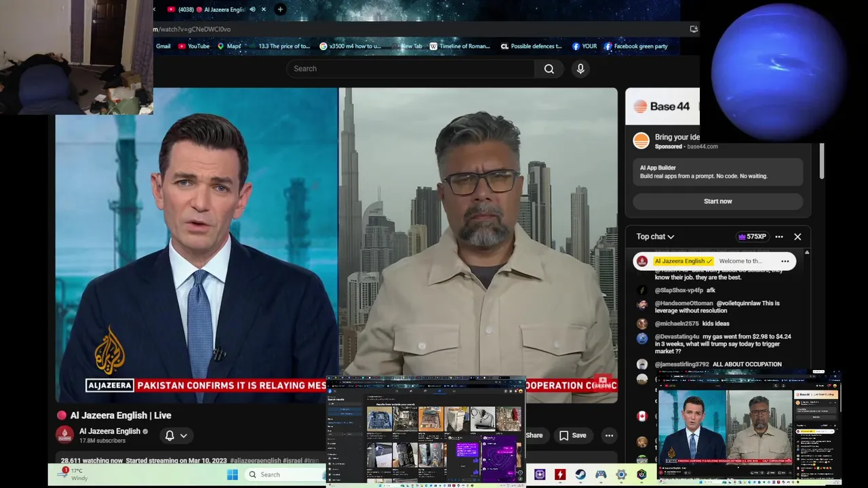Click the webcam overlay feed
The image size is (868, 488).
[x=77, y=57]
